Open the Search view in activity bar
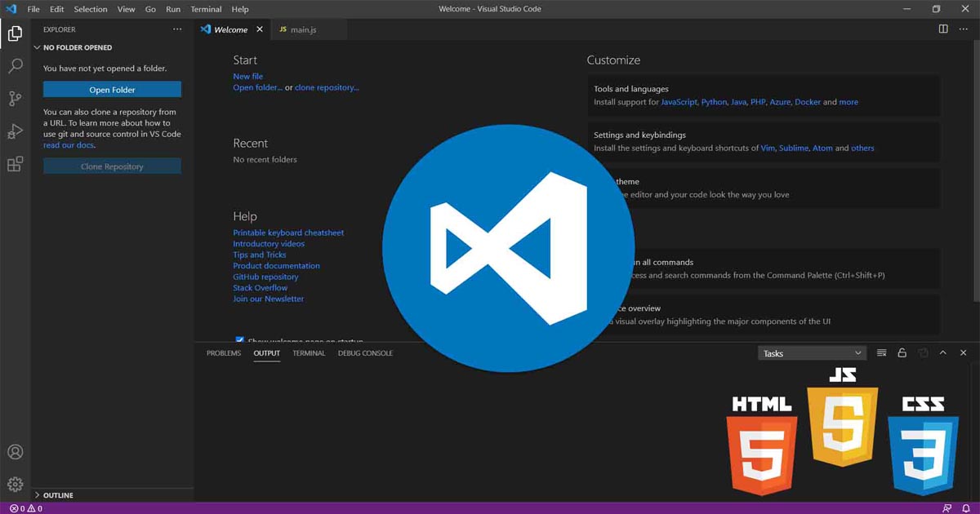 [x=15, y=66]
